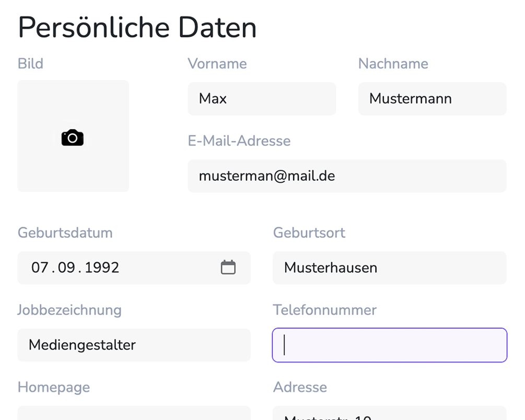Click the Geburtsort field containing Musterhausen
This screenshot has height=420, width=525.
click(389, 268)
